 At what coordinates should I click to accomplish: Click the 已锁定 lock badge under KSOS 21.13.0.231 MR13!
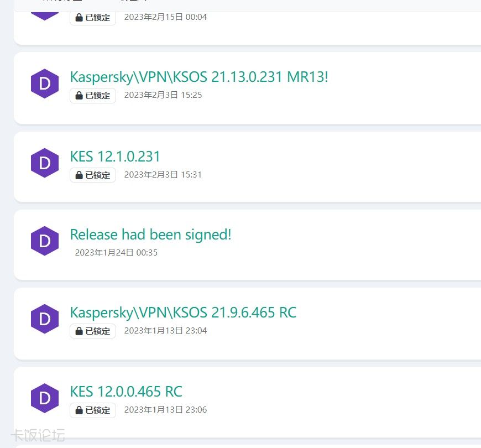[93, 95]
